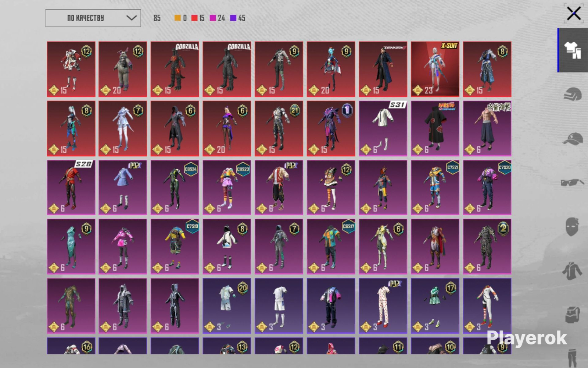This screenshot has width=588, height=368.
Task: Select the purple armor with badge 1
Action: click(331, 128)
